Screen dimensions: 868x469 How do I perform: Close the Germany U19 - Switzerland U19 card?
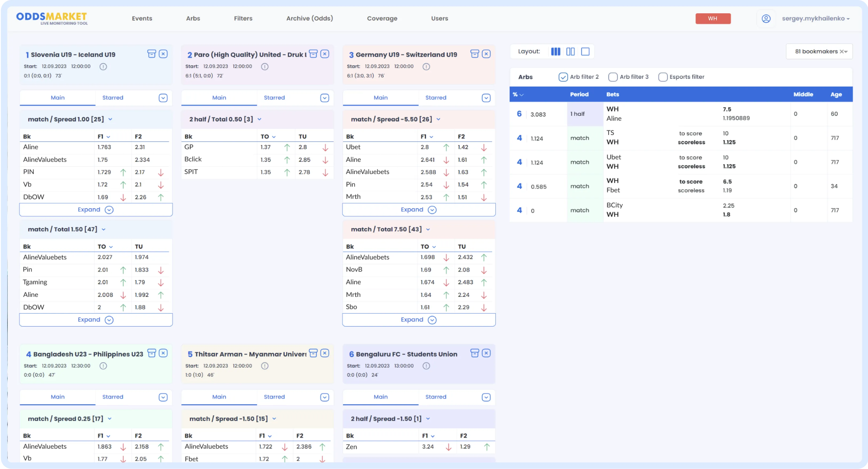point(486,54)
